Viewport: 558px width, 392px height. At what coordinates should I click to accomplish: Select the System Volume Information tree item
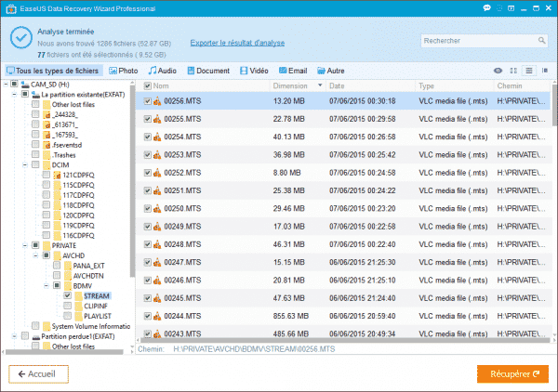click(91, 326)
